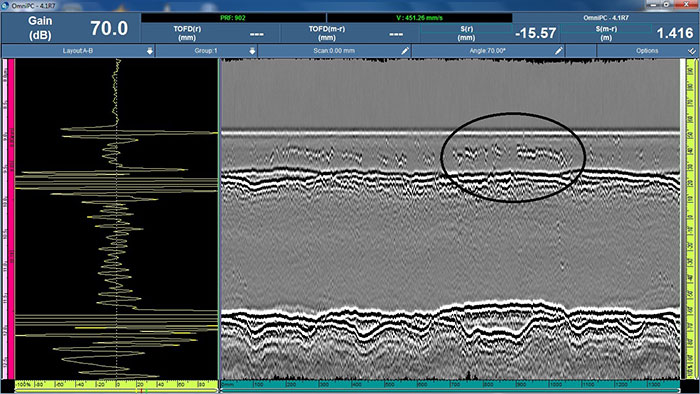Click the Scan:0.00 mm field

tap(334, 51)
